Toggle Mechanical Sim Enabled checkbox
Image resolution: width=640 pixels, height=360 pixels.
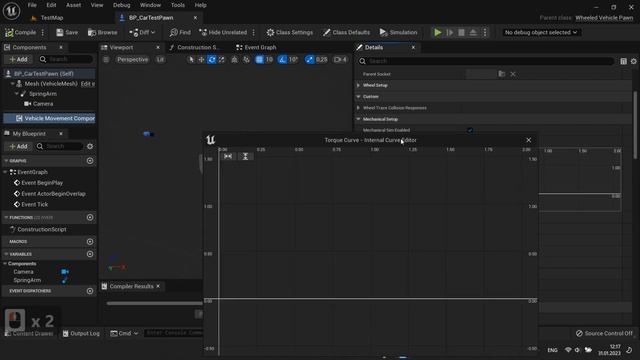click(470, 130)
